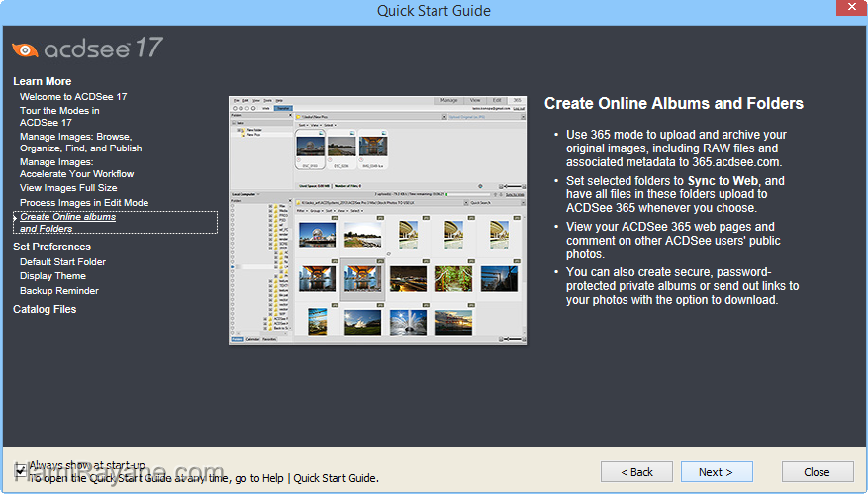Open the Catalog Files section

[45, 309]
